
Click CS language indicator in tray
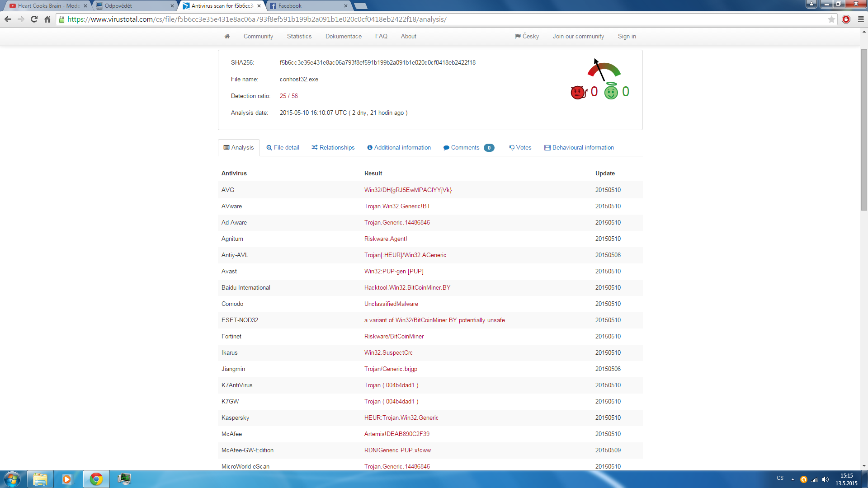click(780, 478)
